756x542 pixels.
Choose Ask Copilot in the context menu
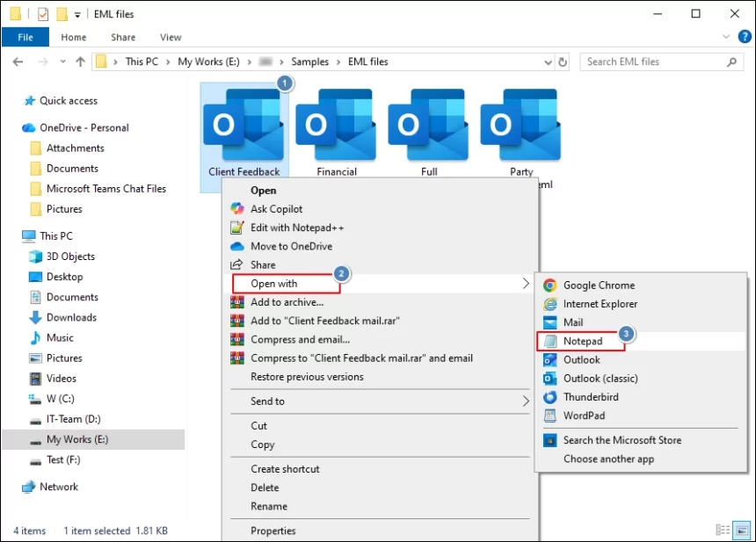point(276,209)
